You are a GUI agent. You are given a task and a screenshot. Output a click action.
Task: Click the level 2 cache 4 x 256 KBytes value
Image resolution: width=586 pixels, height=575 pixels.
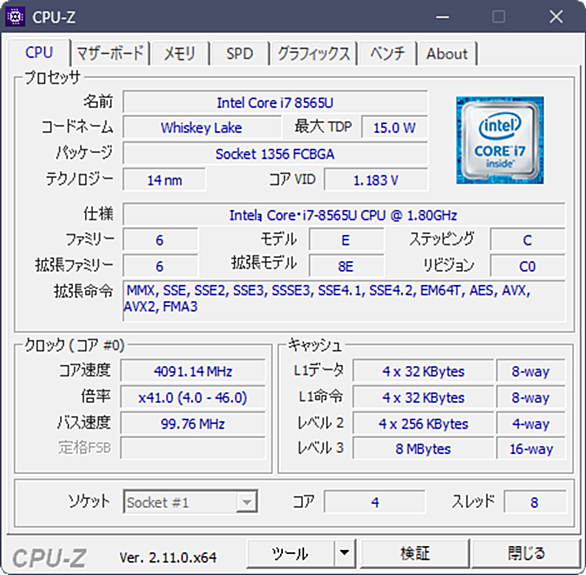(423, 423)
